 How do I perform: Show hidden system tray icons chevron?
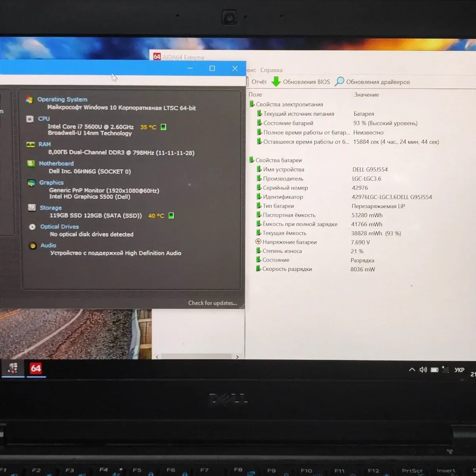click(x=412, y=370)
